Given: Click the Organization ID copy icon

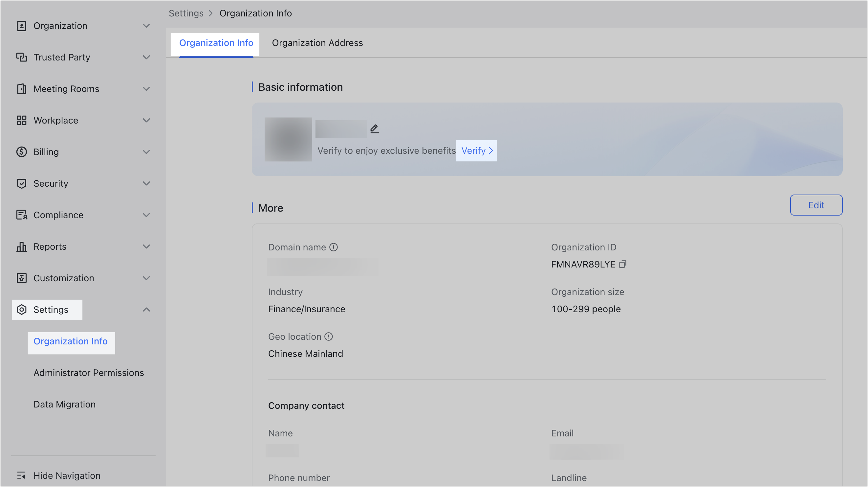Looking at the screenshot, I should 623,265.
